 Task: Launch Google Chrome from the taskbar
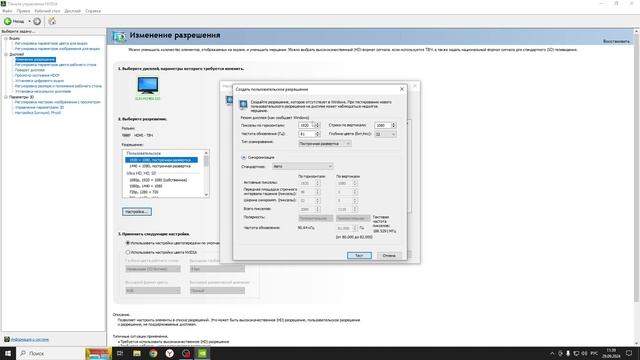[153, 353]
